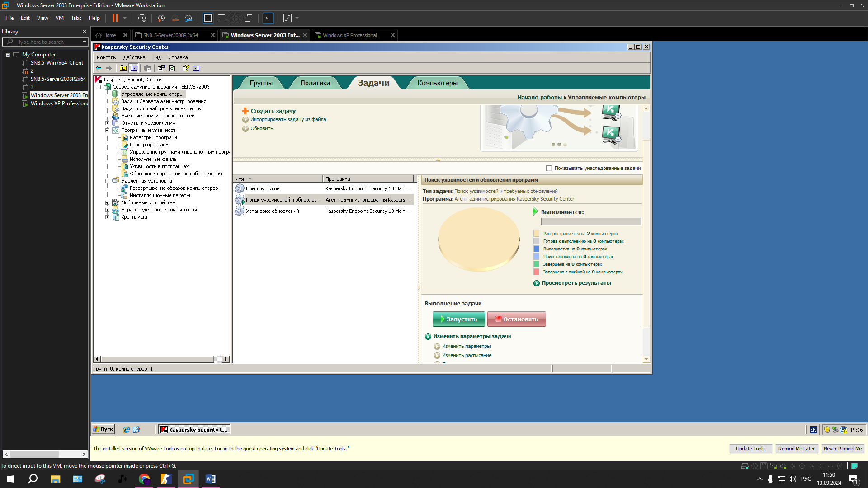Click VMware full screen mode icon
Screen dimensions: 868x488
point(235,18)
